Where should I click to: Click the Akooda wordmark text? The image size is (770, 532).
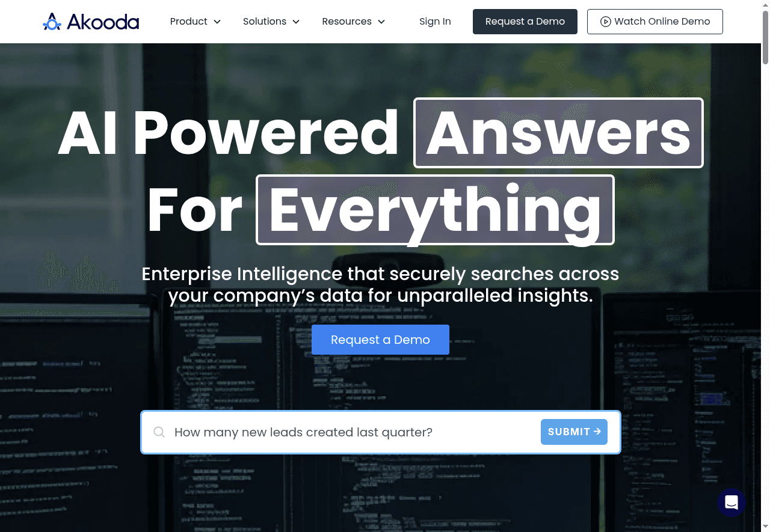(103, 22)
